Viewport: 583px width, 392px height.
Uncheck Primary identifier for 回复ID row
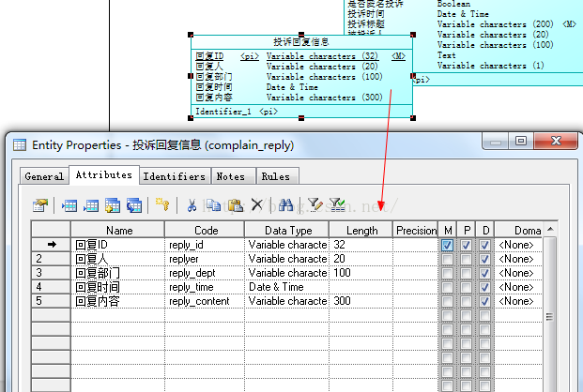466,245
